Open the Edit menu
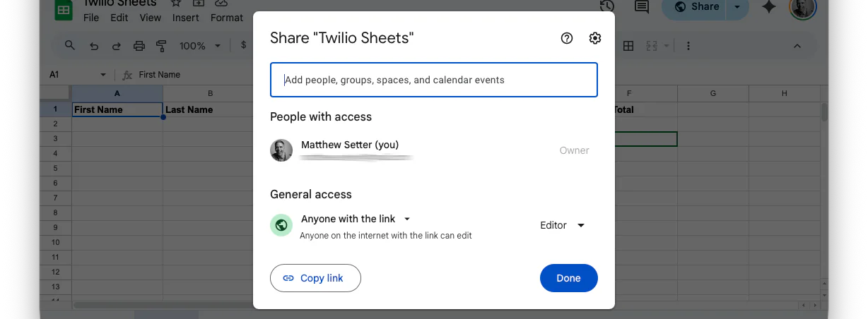868x319 pixels. [119, 18]
